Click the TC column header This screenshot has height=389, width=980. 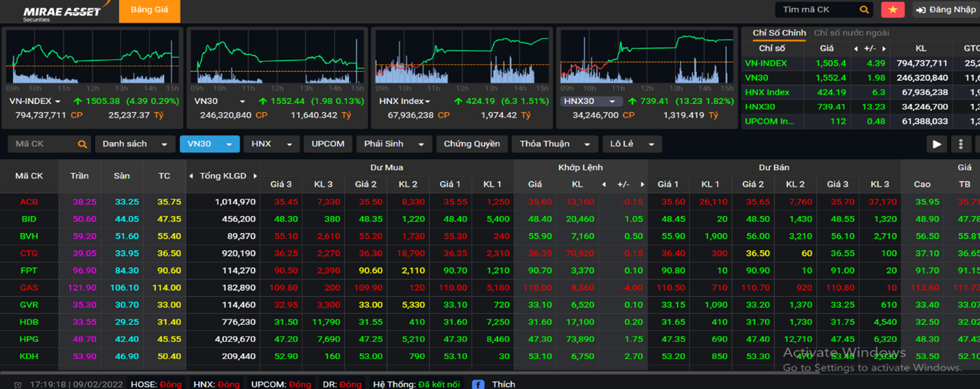coord(164,176)
